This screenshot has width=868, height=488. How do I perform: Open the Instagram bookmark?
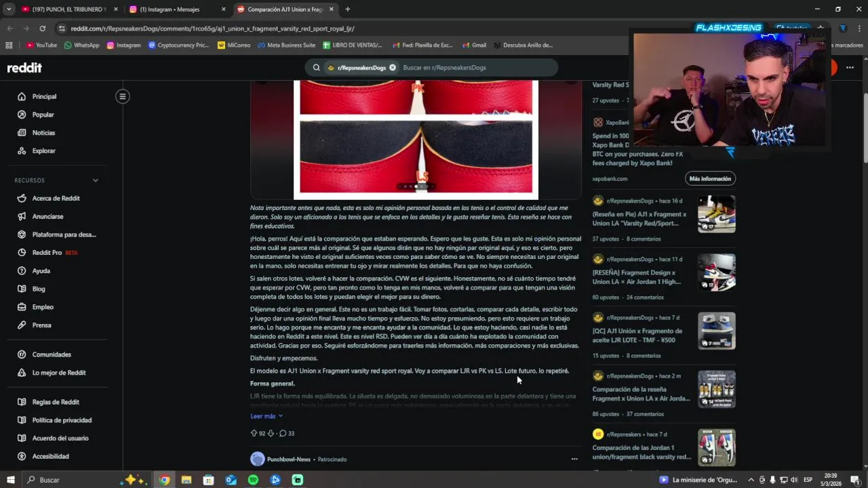(123, 45)
